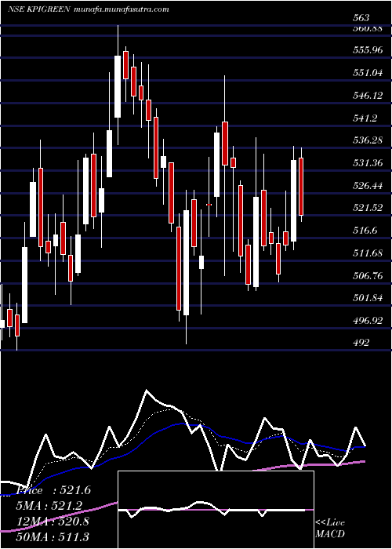The width and height of the screenshot is (392, 549).
Task: Click the 516.6 price axis label
Action: click(365, 231)
